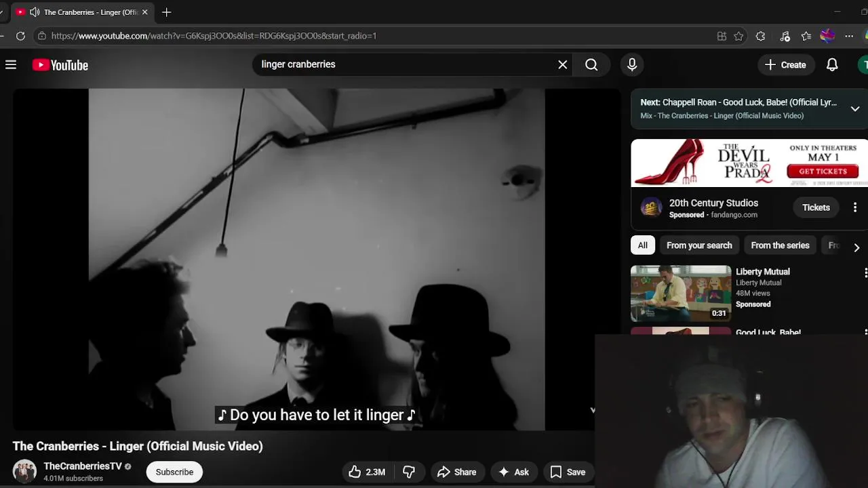Select the All filter chip
Image resolution: width=868 pixels, height=488 pixels.
tap(642, 245)
